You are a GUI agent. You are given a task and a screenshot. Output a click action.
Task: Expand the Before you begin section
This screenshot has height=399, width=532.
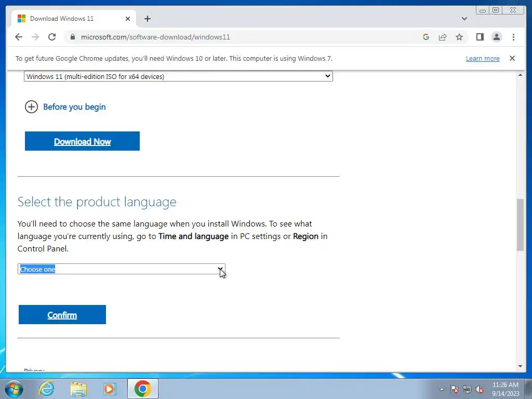tap(31, 107)
